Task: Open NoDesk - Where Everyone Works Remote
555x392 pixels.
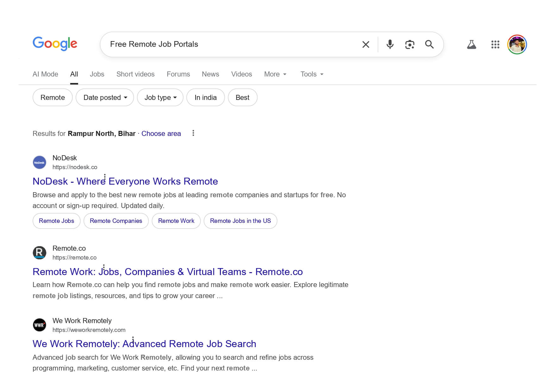Action: point(125,181)
